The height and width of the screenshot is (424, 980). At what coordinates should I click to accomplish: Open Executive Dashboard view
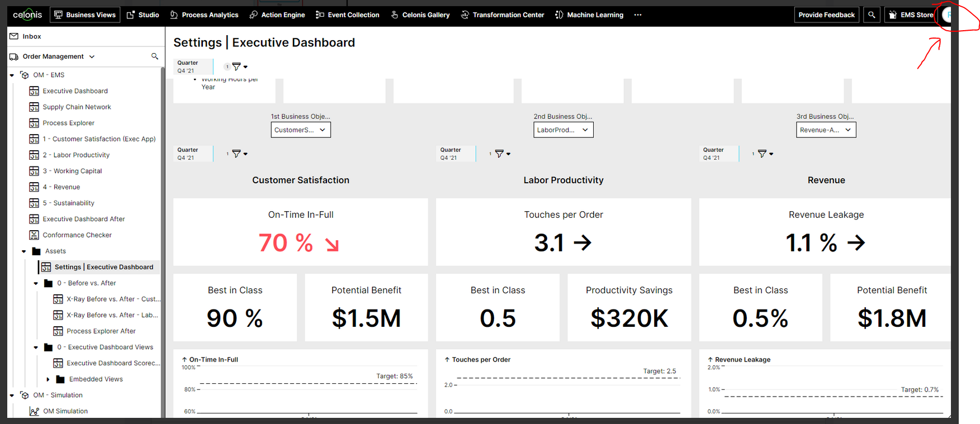click(75, 91)
